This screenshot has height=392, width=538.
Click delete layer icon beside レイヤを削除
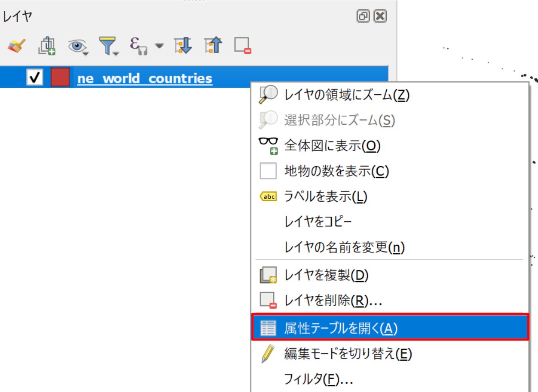click(268, 301)
